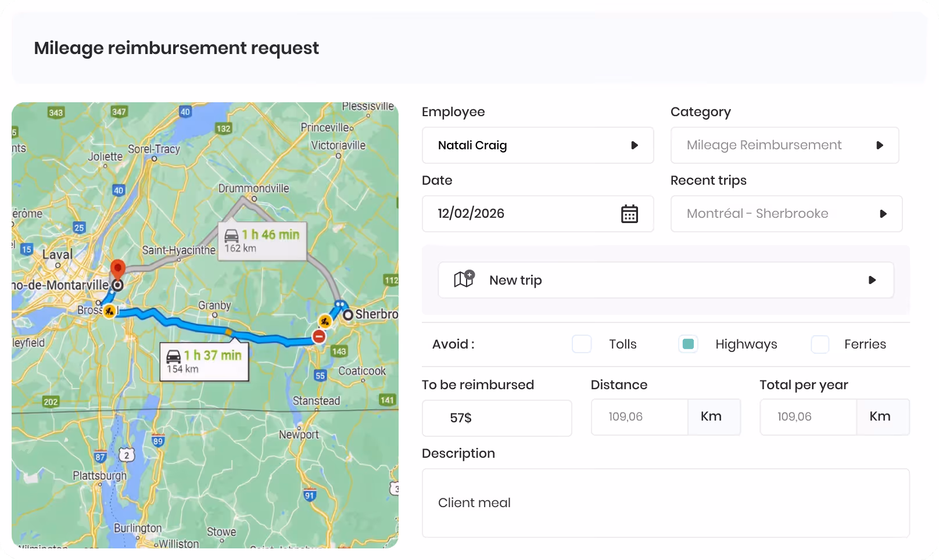Viewport: 939px width, 560px height.
Task: Click the To be reimbursed field 57$
Action: 497,418
